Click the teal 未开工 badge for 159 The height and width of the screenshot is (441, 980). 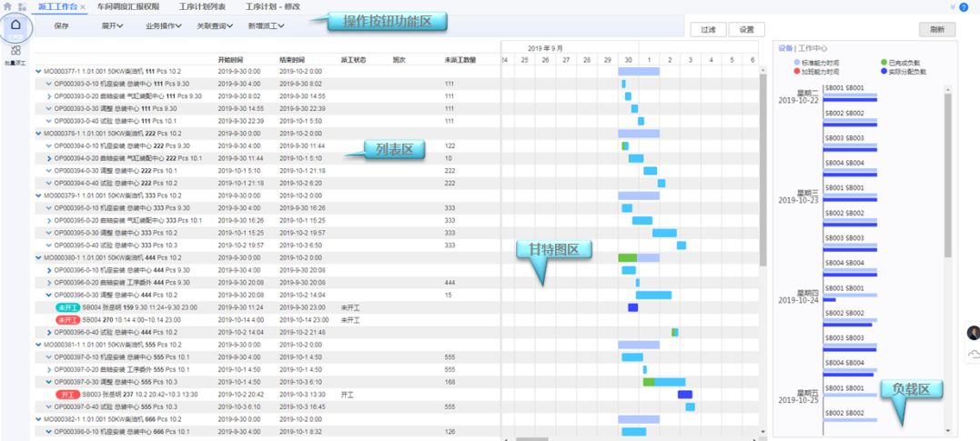[67, 307]
